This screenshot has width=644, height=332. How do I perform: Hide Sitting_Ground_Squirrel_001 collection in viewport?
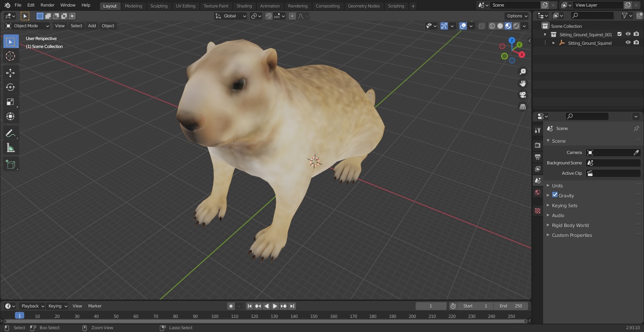[628, 34]
